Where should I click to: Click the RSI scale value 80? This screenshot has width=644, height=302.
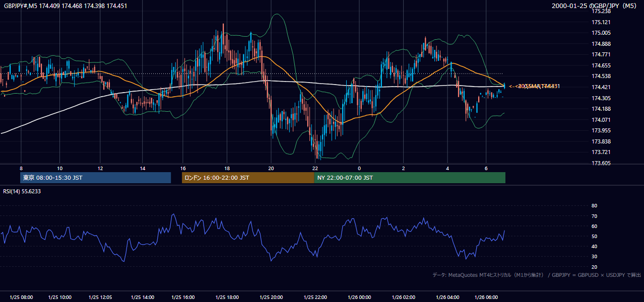594,206
